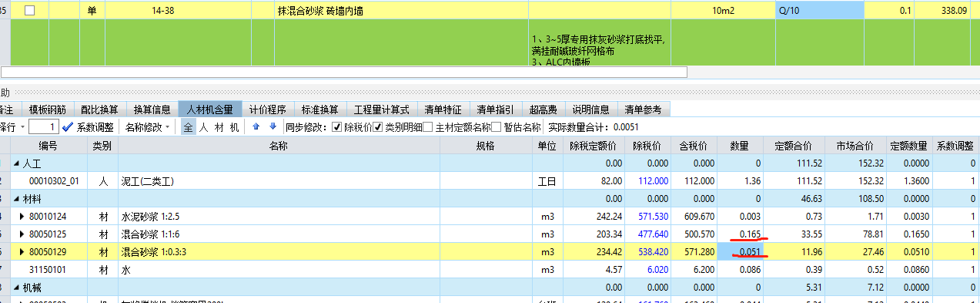Open the 工程量计算式 tab
The height and width of the screenshot is (303, 980).
coord(381,109)
